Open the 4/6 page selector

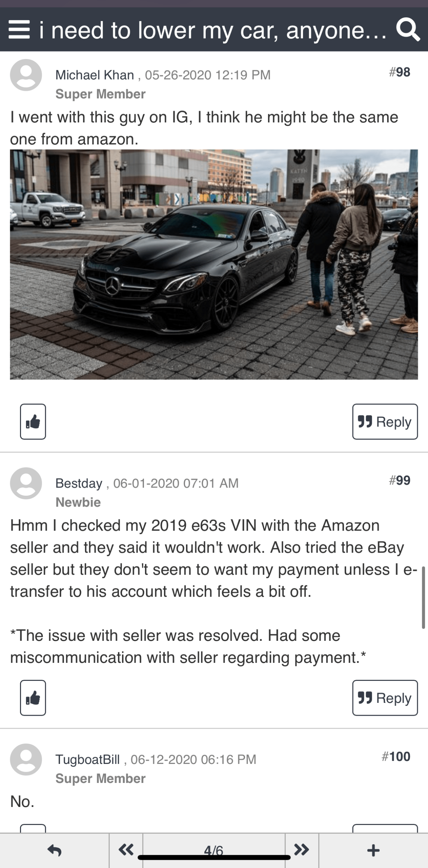[214, 850]
